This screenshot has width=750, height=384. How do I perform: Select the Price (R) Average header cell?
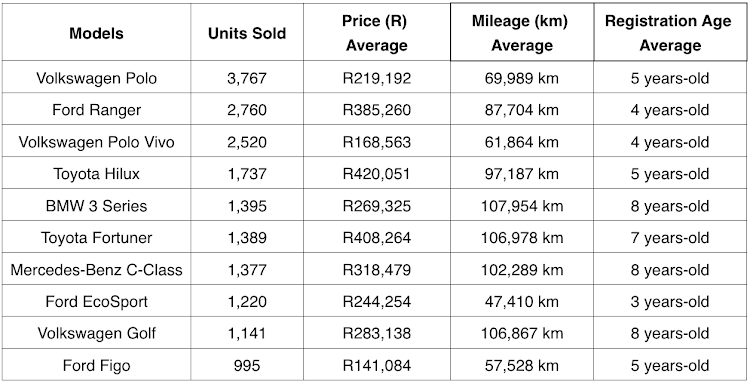(x=376, y=33)
